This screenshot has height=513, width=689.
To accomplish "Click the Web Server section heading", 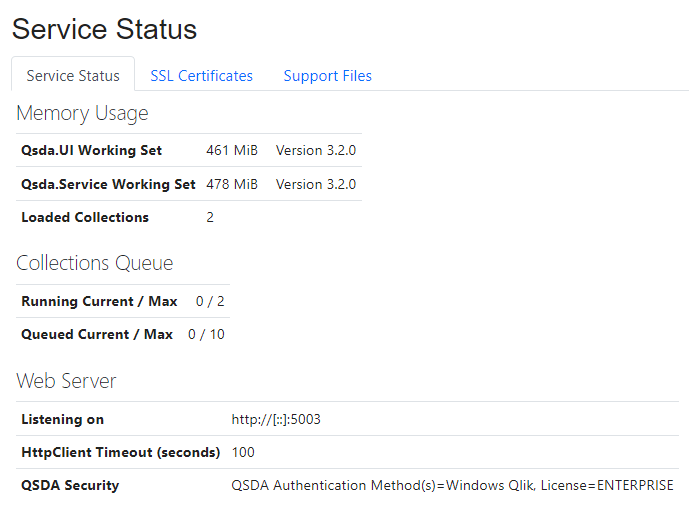I will pos(66,381).
